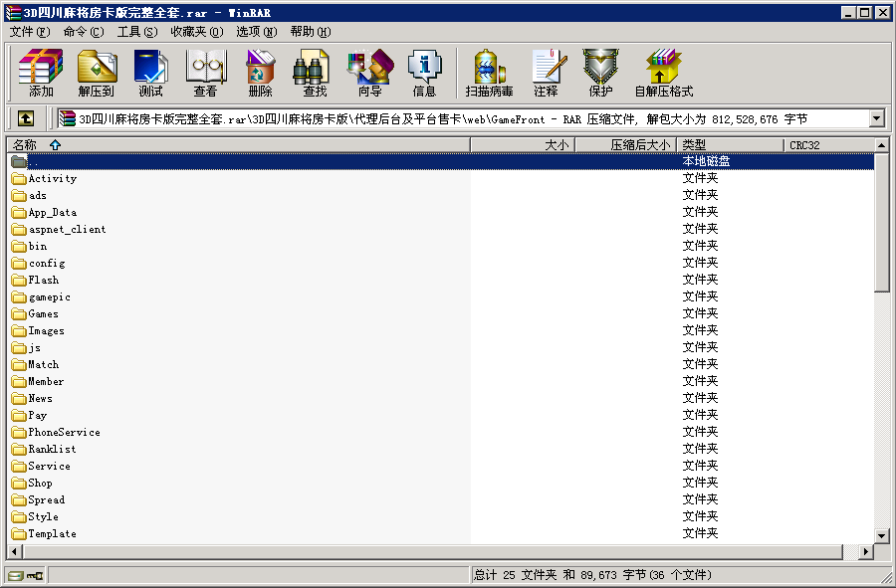896x588 pixels.
Task: Run the Test (测试) archive tool
Action: pyautogui.click(x=150, y=73)
